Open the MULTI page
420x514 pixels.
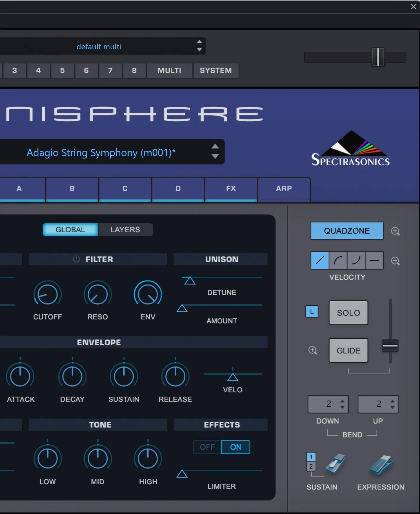pyautogui.click(x=169, y=70)
